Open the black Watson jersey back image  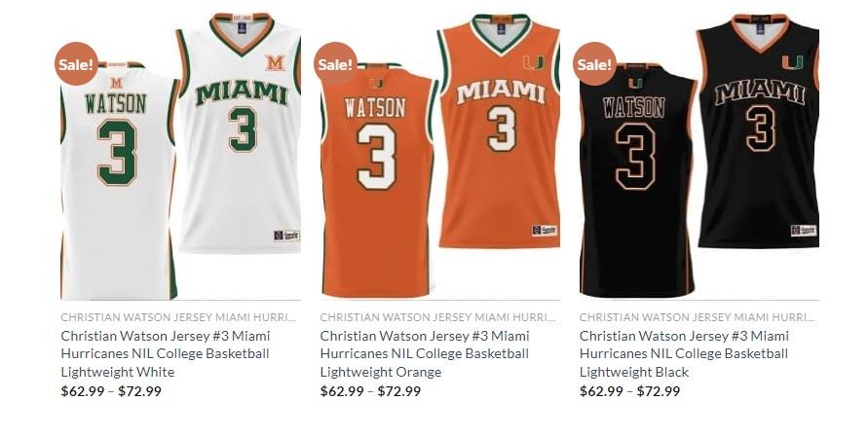pyautogui.click(x=638, y=181)
